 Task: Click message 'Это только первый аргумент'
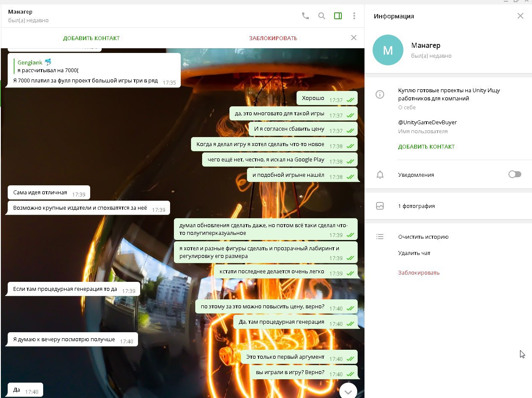pyautogui.click(x=299, y=357)
